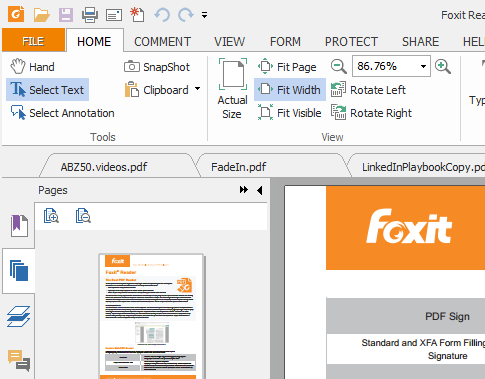Expand the Pages panel with double arrow
The height and width of the screenshot is (379, 485).
[x=244, y=190]
